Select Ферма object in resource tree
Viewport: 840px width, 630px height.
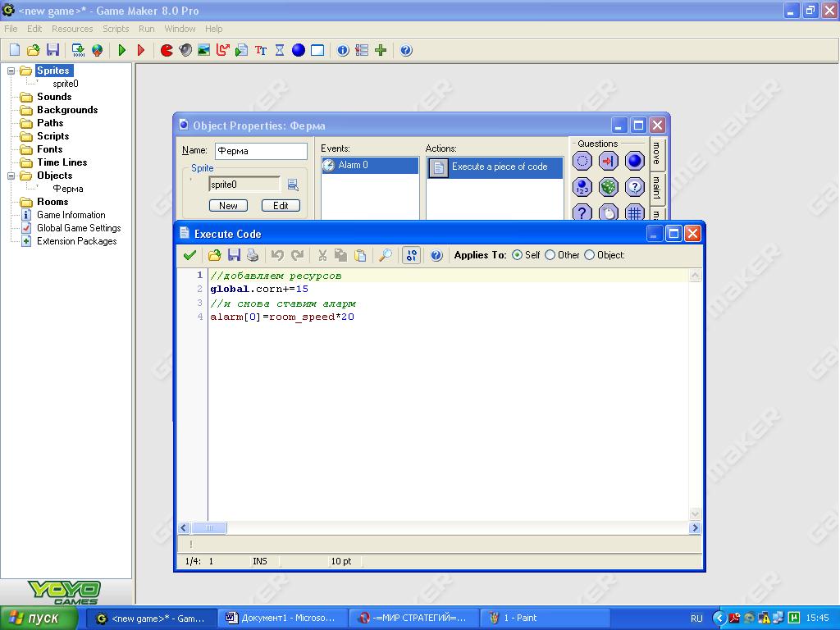click(68, 189)
